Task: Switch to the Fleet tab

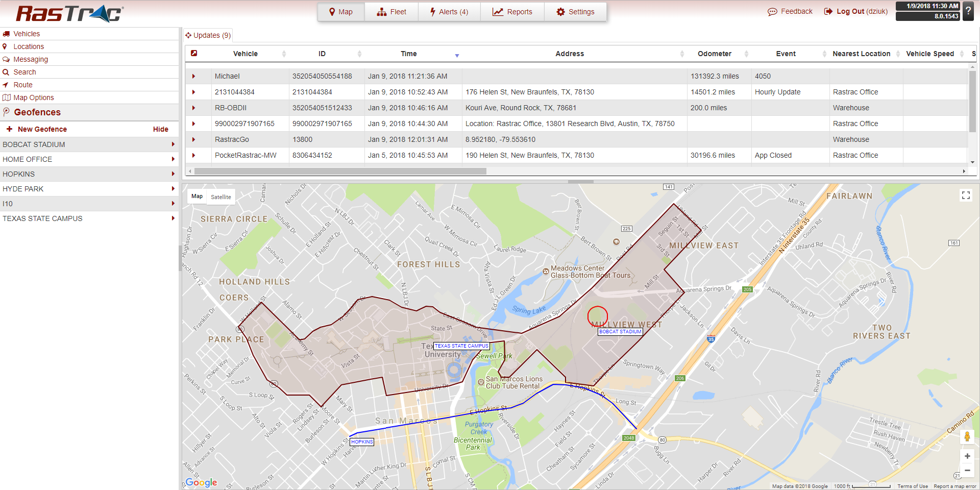Action: coord(391,11)
